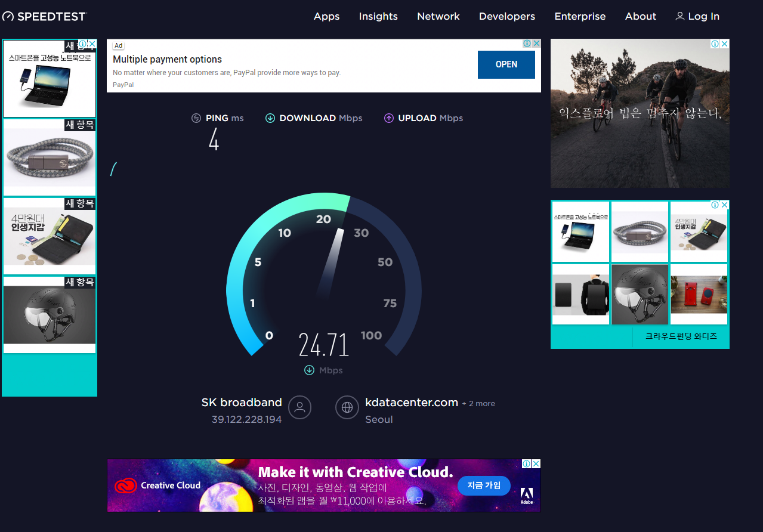The height and width of the screenshot is (532, 763).
Task: Close the left sidebar ad
Action: click(x=92, y=44)
